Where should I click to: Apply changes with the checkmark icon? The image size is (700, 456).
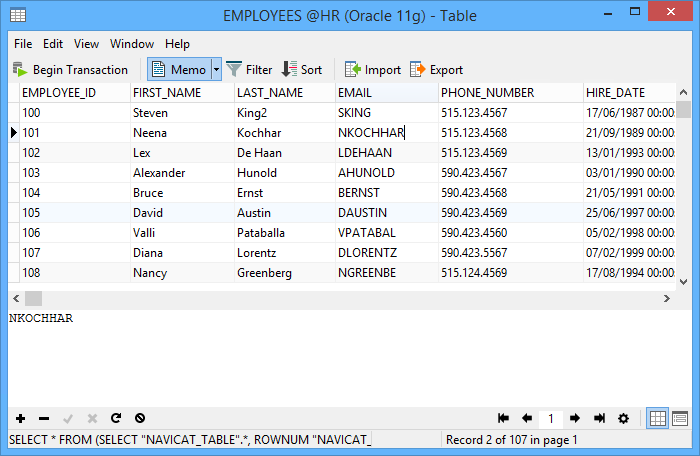[x=68, y=418]
